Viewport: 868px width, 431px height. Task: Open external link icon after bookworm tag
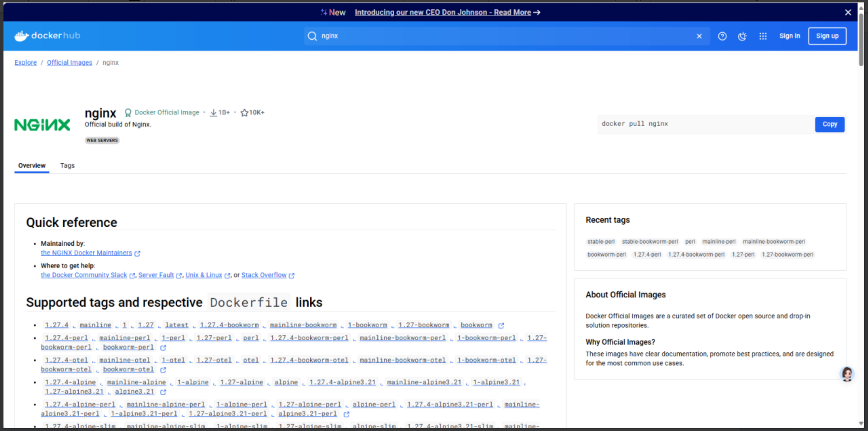(x=501, y=326)
